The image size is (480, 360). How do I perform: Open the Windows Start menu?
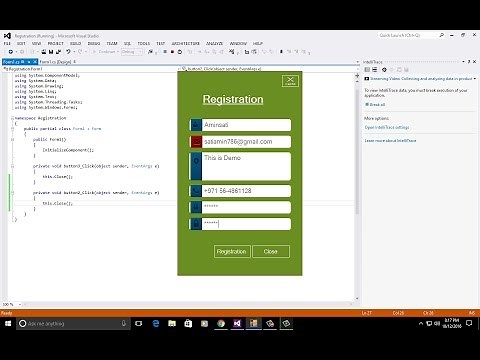[8, 323]
